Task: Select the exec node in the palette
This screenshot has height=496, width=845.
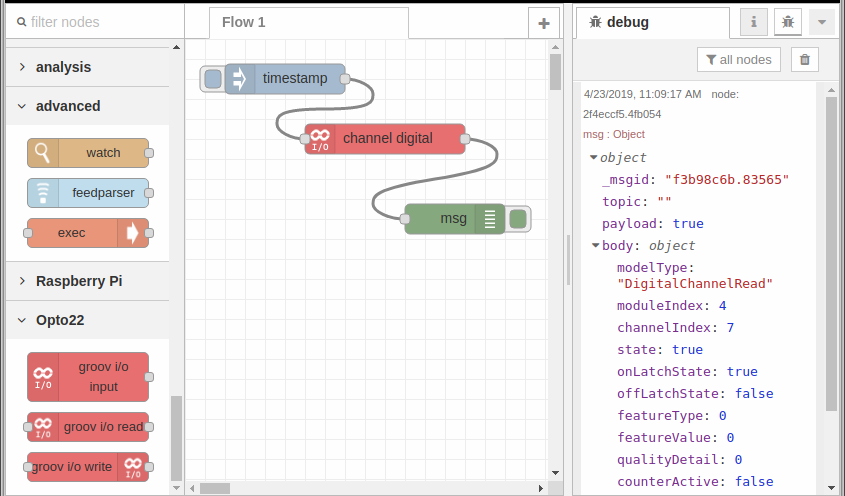Action: coord(88,233)
